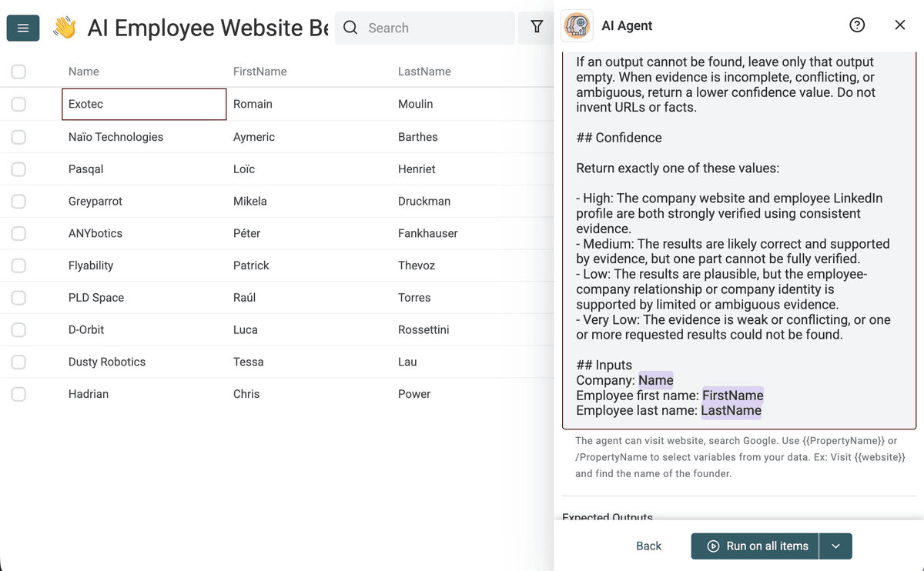Image resolution: width=924 pixels, height=571 pixels.
Task: Select the D-Orbit cell
Action: [144, 330]
